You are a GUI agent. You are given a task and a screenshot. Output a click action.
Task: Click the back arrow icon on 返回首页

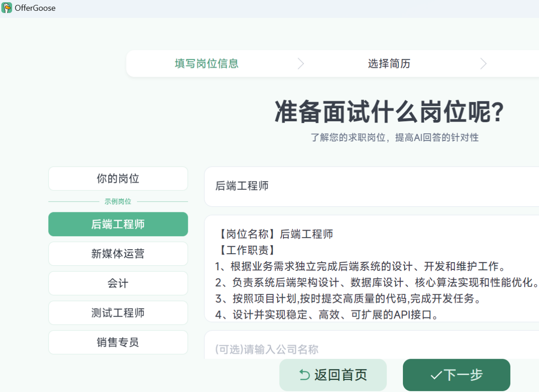click(x=304, y=374)
